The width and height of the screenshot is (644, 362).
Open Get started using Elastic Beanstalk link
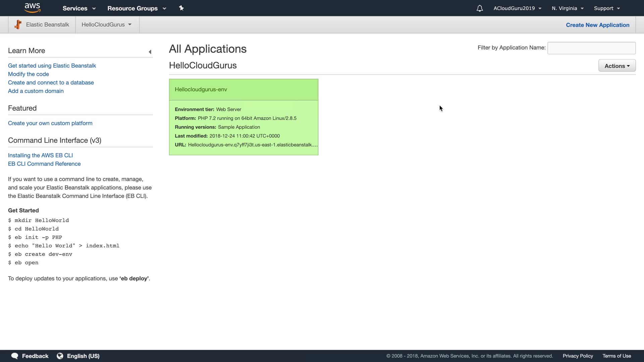point(52,66)
